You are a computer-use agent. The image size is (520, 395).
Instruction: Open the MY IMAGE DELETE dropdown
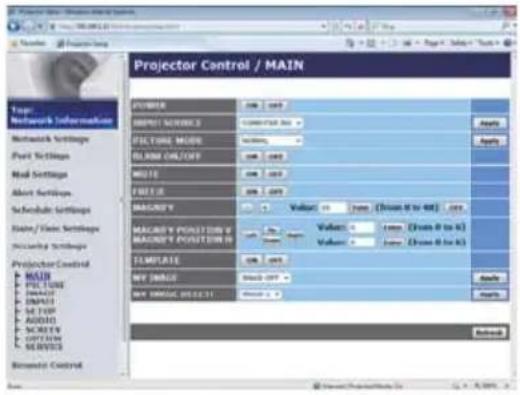(260, 294)
